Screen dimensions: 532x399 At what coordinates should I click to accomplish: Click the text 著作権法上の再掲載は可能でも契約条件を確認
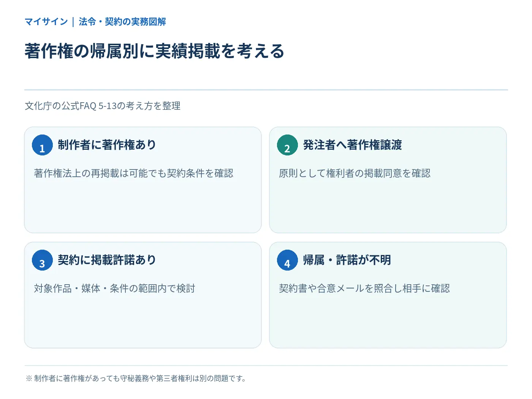134,173
